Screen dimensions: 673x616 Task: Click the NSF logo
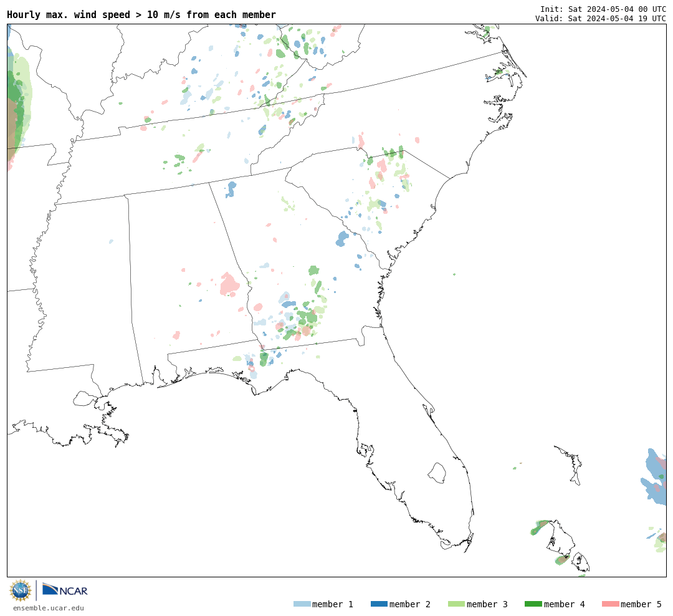(21, 590)
